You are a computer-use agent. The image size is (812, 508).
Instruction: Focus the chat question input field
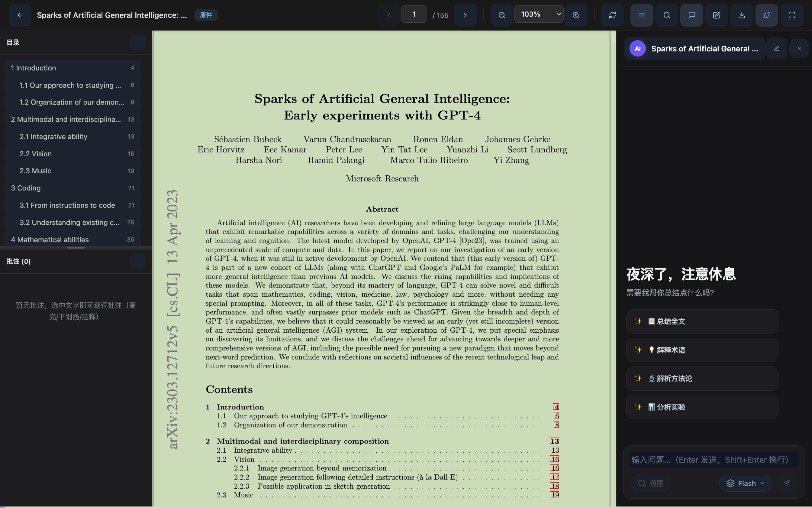click(714, 459)
